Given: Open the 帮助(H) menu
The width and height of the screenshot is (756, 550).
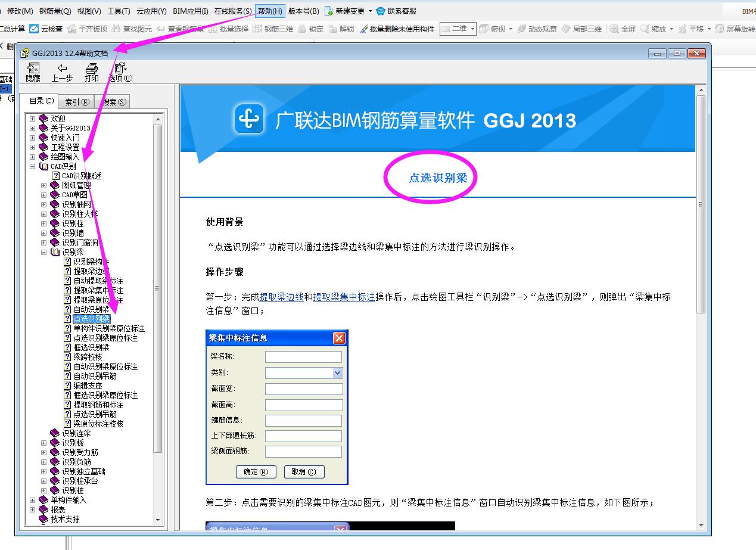Looking at the screenshot, I should point(270,11).
